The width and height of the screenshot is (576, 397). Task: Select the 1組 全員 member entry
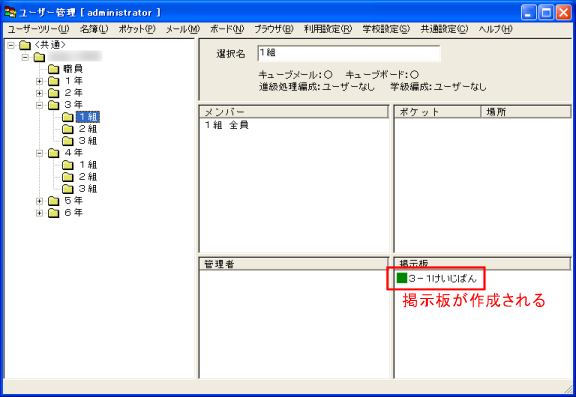pos(227,125)
